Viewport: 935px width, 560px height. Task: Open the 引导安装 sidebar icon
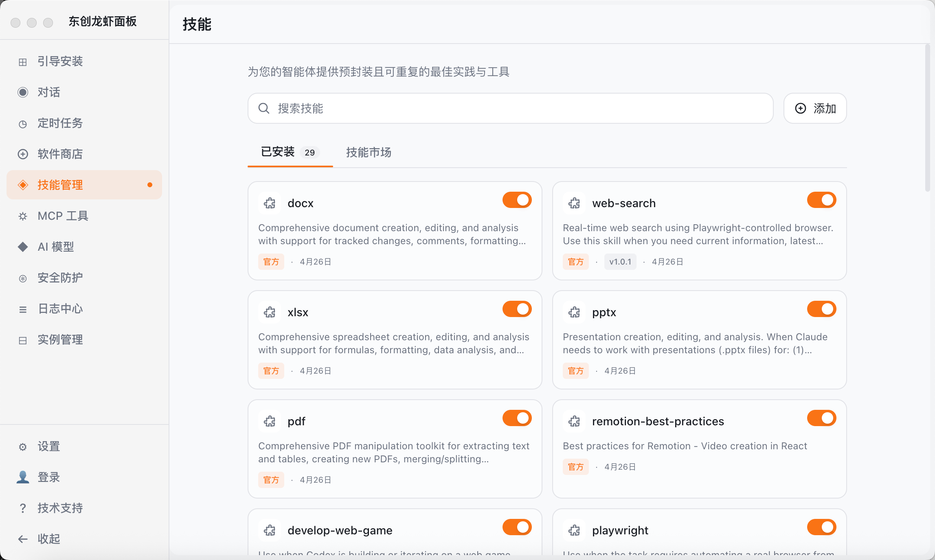[23, 62]
